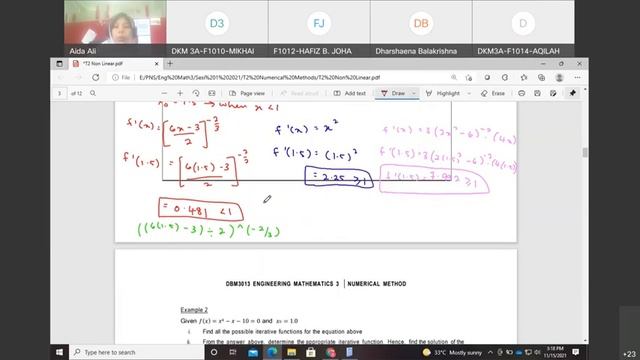
Task: Open the tab actions menu
Action: click(x=60, y=64)
